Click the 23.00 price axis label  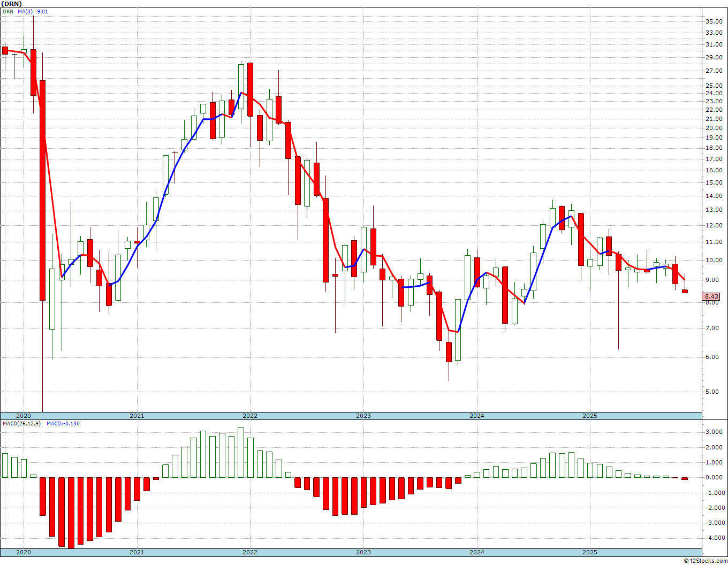714,101
